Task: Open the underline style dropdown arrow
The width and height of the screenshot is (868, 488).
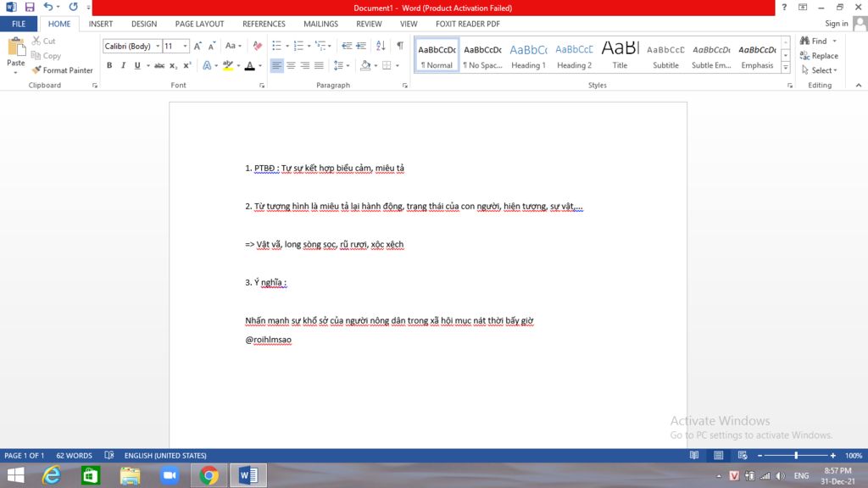Action: [x=147, y=65]
